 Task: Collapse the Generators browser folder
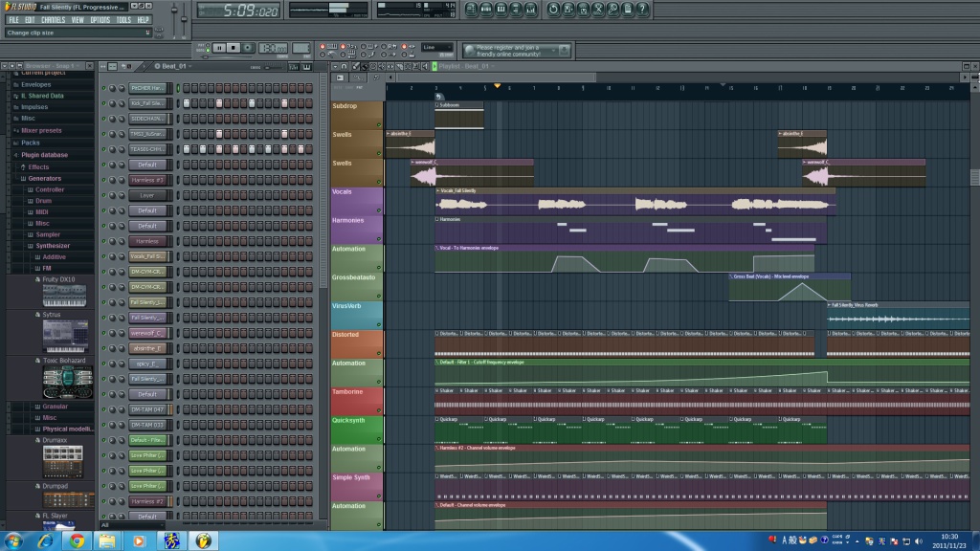pos(44,179)
